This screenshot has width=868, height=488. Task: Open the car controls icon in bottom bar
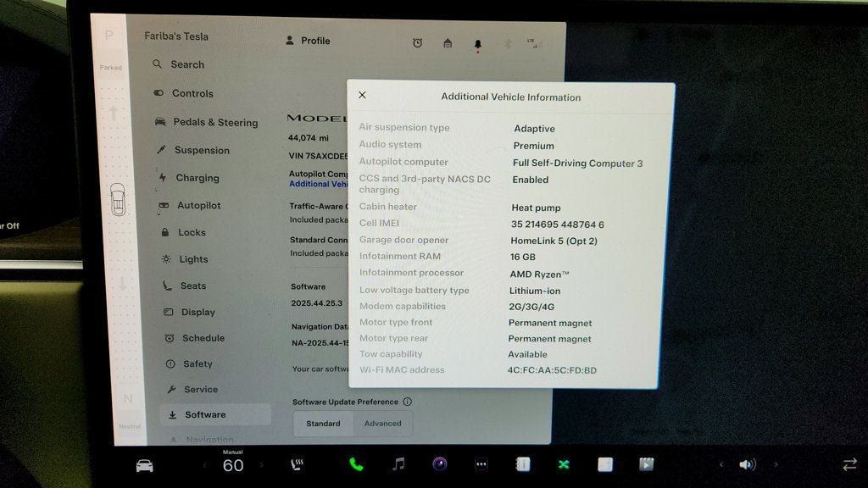(144, 465)
